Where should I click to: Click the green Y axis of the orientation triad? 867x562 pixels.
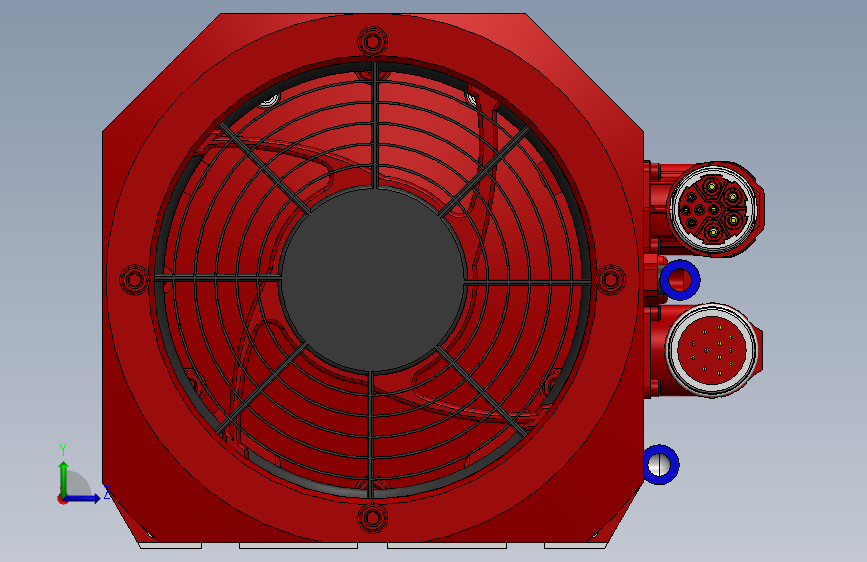point(64,479)
